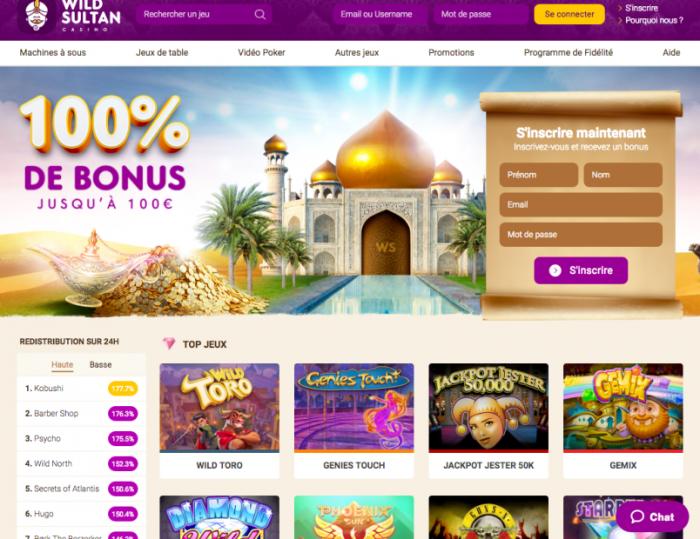Click the pink diamond icon beside Top Jeux
The width and height of the screenshot is (700, 539).
169,343
